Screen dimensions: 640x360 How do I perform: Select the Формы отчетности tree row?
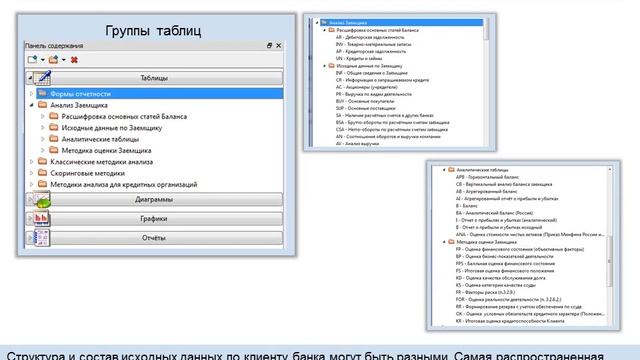tap(160, 93)
